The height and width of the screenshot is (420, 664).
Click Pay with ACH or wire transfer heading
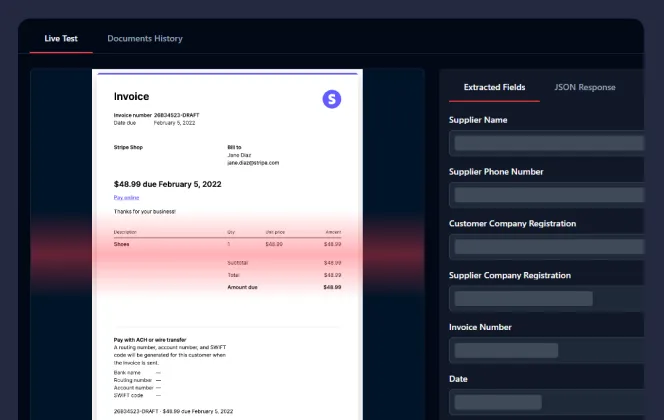point(150,340)
